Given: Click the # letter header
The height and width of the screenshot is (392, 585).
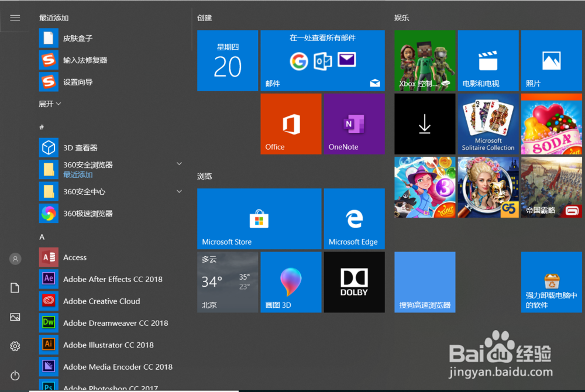Looking at the screenshot, I should 42,127.
